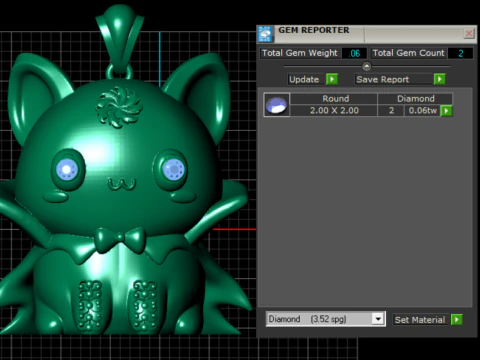480x360 pixels.
Task: Select the round gem thumbnail in the list
Action: [277, 105]
